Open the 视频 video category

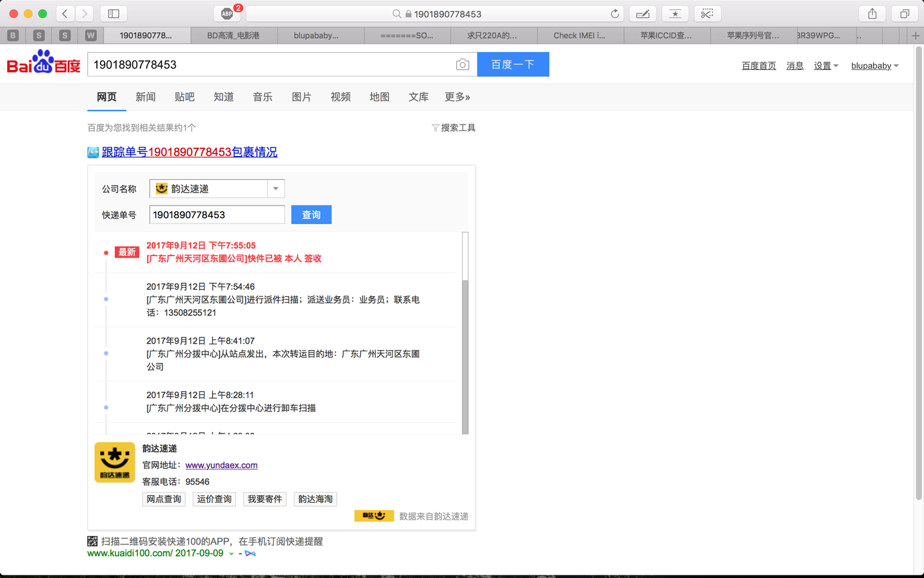pos(341,97)
